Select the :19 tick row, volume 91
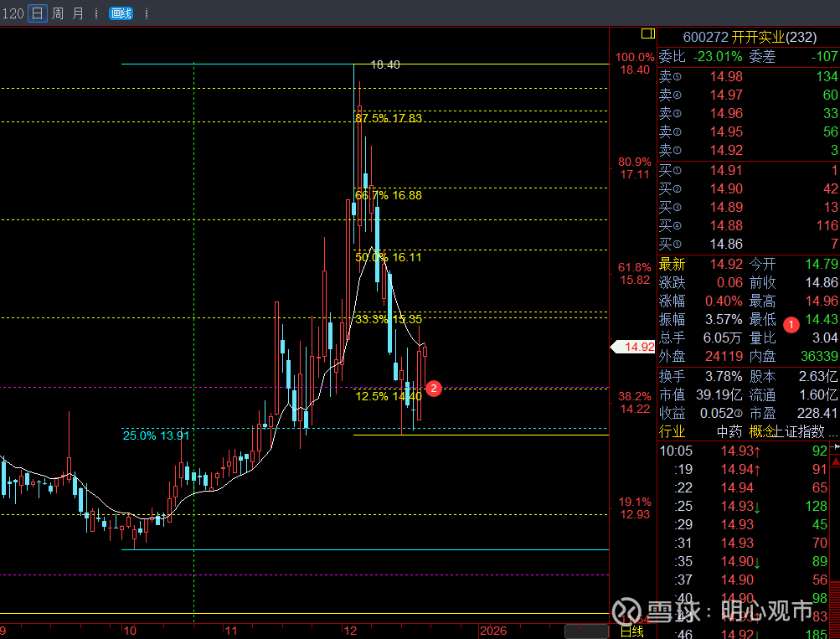Image resolution: width=840 pixels, height=639 pixels. [x=744, y=470]
